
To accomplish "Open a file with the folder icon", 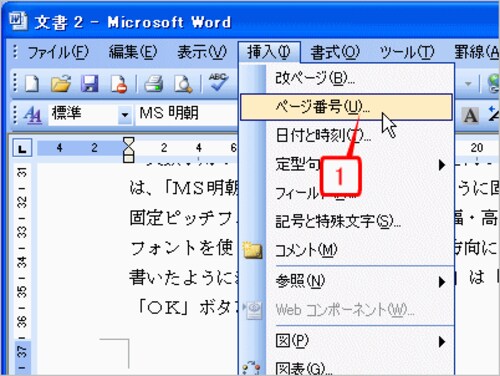I will (x=61, y=83).
